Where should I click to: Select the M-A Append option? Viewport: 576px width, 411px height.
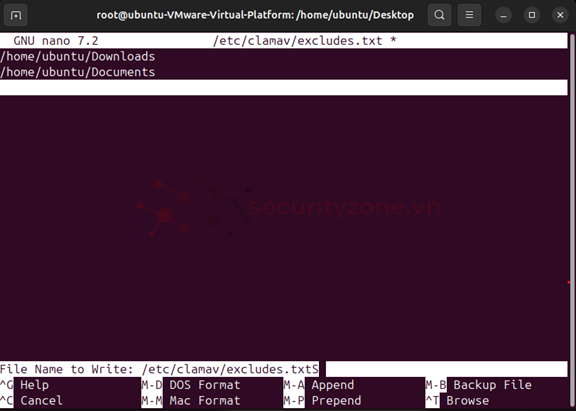pos(319,385)
